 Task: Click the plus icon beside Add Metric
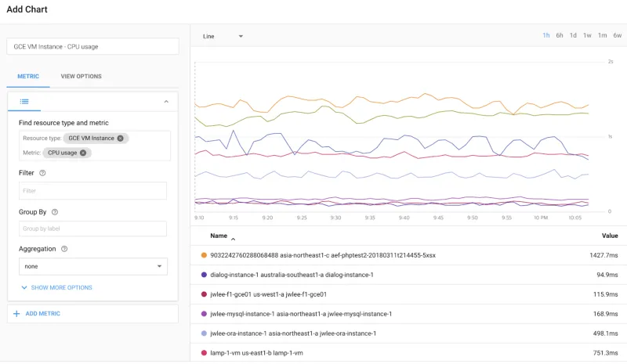click(16, 314)
